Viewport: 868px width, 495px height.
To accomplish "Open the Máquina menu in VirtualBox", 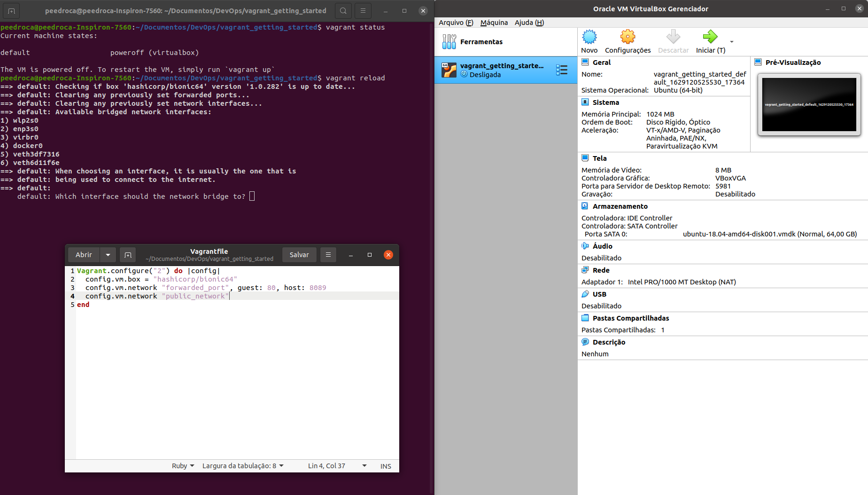I will (494, 23).
